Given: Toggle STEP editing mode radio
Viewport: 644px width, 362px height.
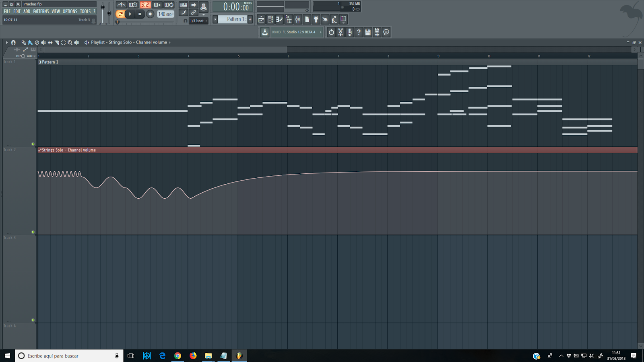Looking at the screenshot, I should click(x=23, y=56).
